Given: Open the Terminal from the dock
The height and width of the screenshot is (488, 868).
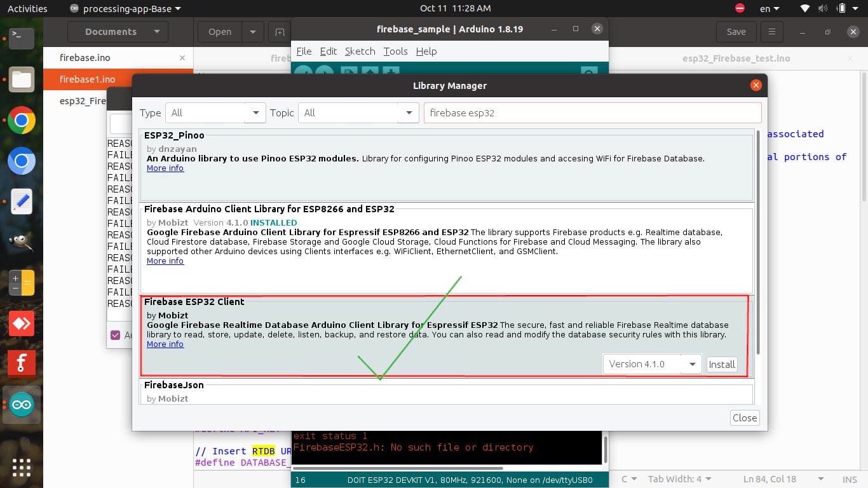Looking at the screenshot, I should [x=22, y=39].
